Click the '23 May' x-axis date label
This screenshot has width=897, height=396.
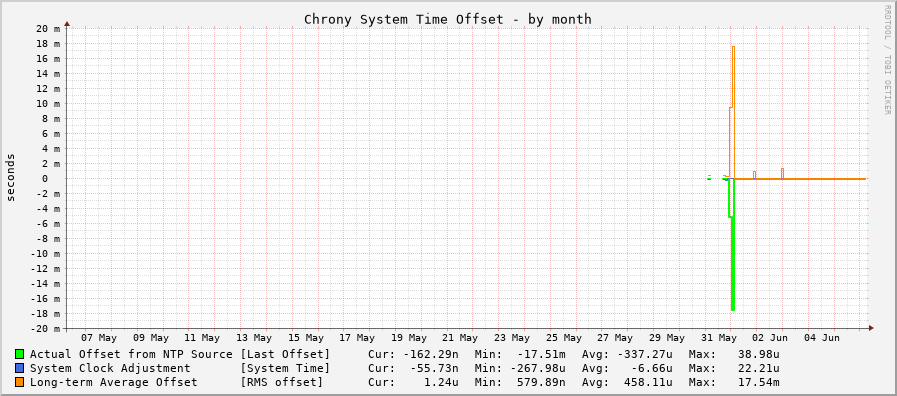click(x=513, y=338)
